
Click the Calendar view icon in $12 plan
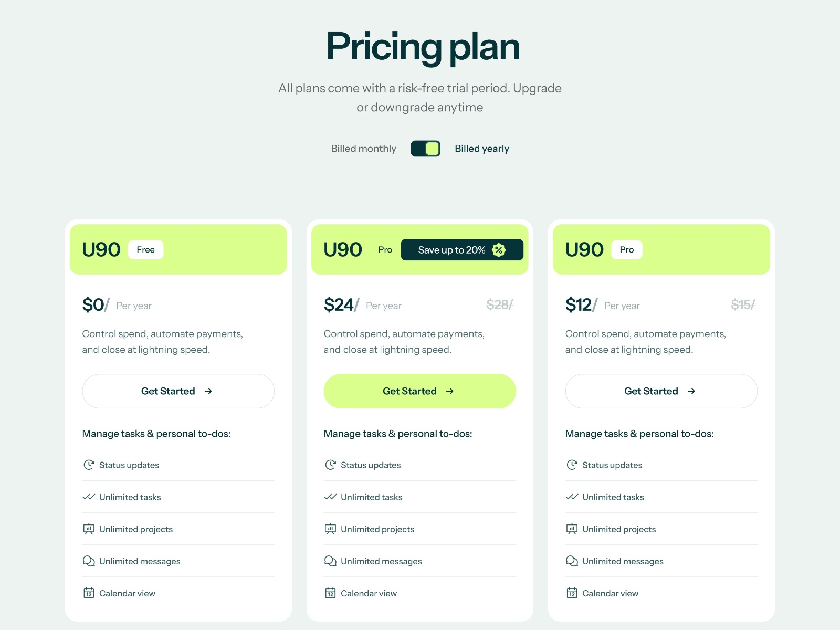(x=572, y=593)
